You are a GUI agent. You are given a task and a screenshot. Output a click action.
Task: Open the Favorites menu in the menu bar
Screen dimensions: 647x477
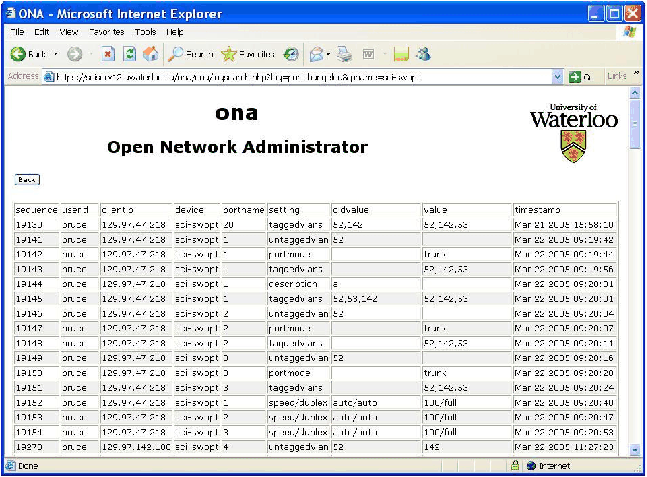pos(107,32)
